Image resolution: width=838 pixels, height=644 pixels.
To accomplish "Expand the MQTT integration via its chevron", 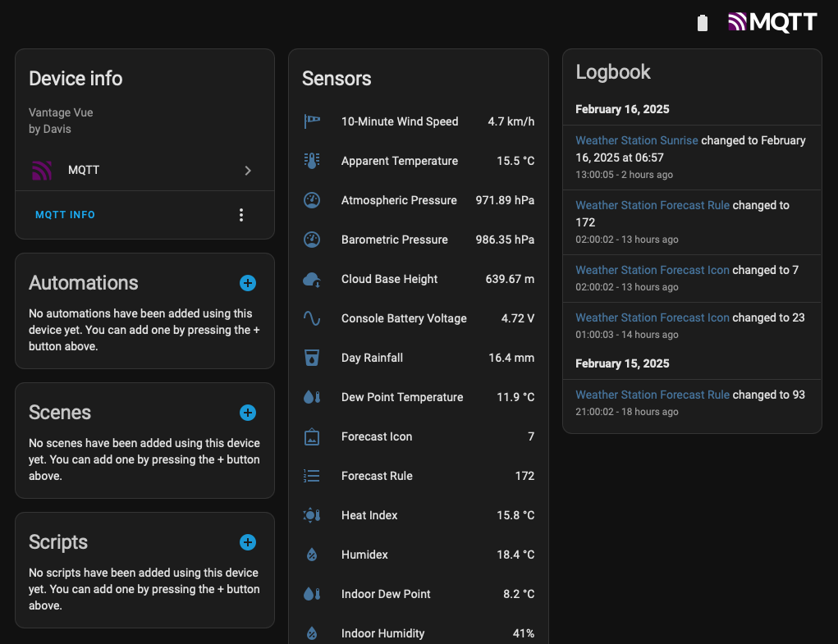I will (248, 170).
